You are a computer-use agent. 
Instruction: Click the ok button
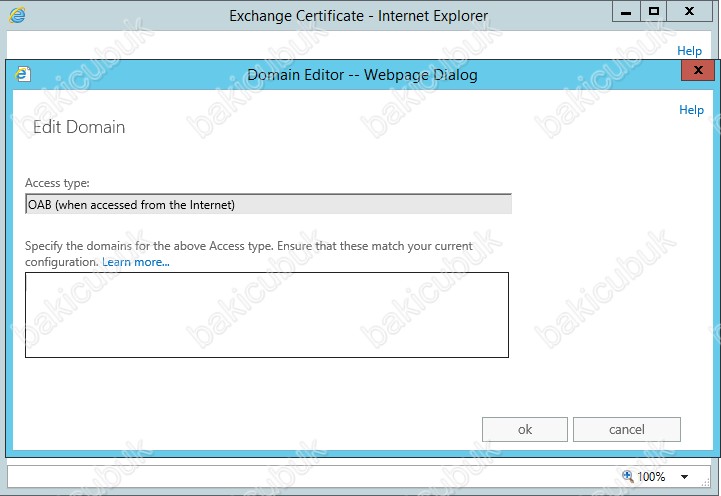pos(525,429)
